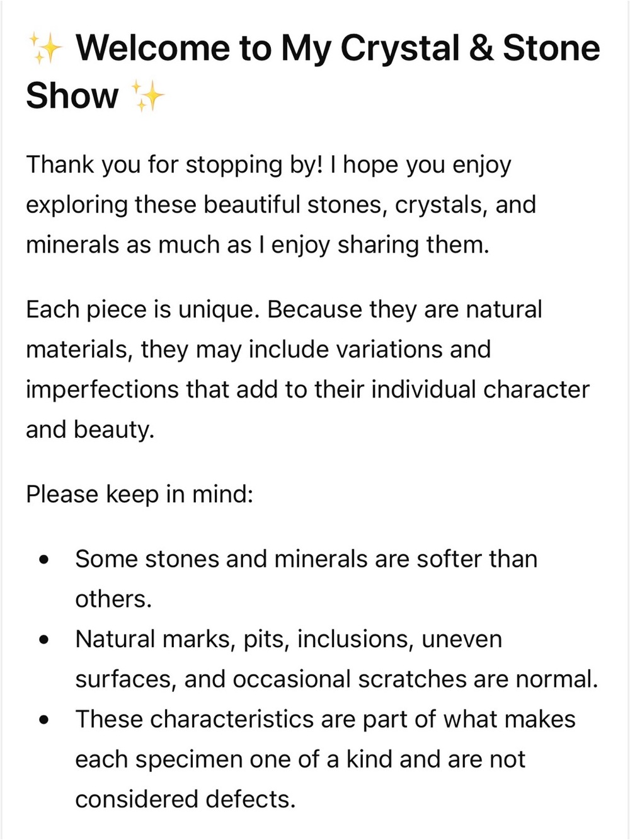Click the bullet Some stones and minerals
Screen dimensions: 630x840
click(306, 579)
